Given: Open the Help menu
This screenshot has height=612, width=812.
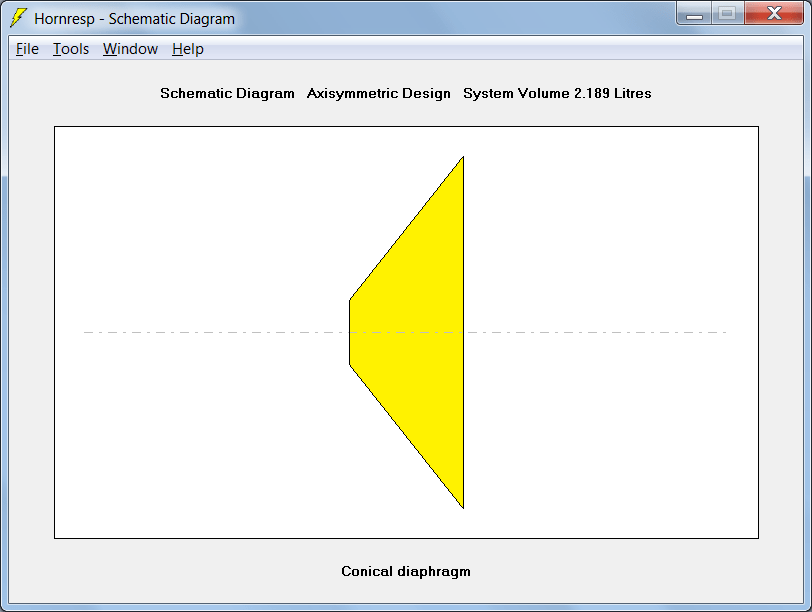Looking at the screenshot, I should 188,49.
